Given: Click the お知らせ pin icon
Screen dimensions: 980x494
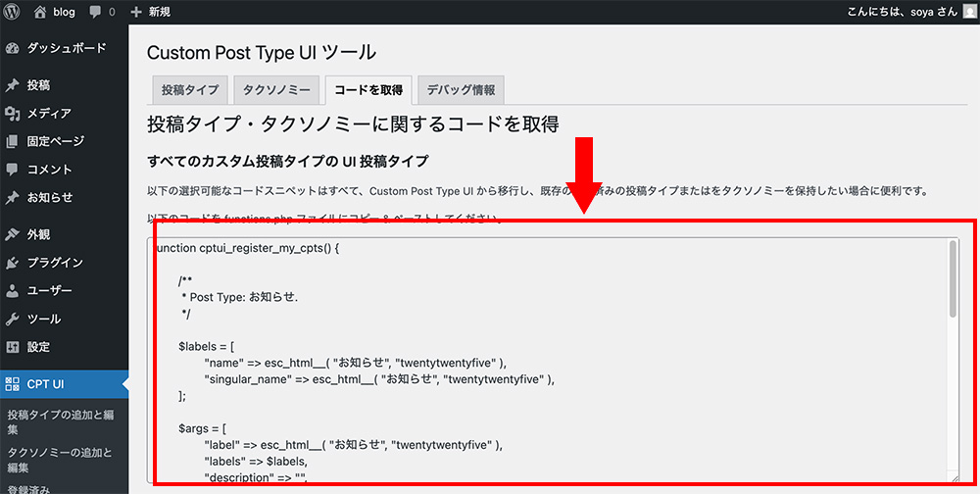Looking at the screenshot, I should [12, 198].
